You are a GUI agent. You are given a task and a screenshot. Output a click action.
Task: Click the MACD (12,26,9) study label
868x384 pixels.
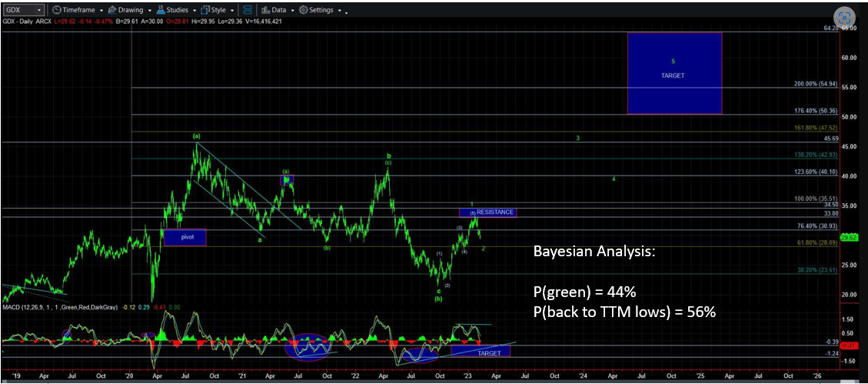click(60, 306)
